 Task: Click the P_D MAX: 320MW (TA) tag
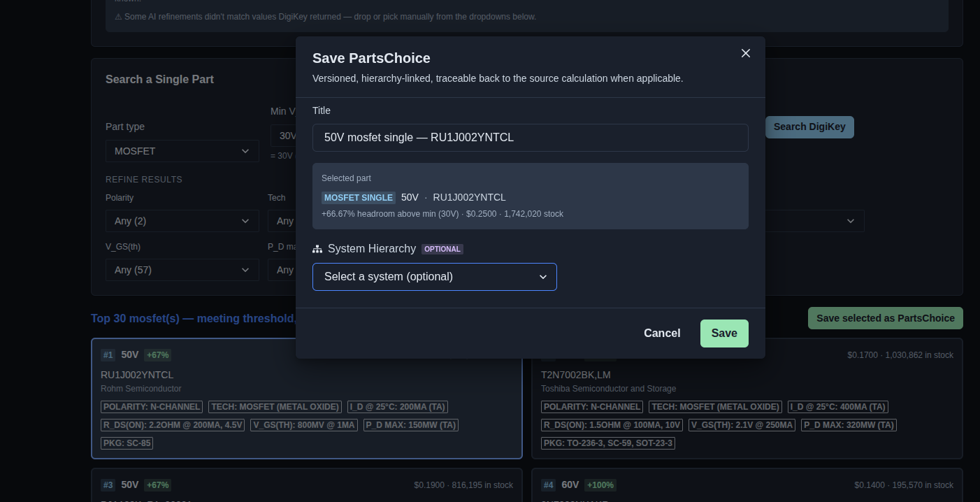pyautogui.click(x=849, y=425)
